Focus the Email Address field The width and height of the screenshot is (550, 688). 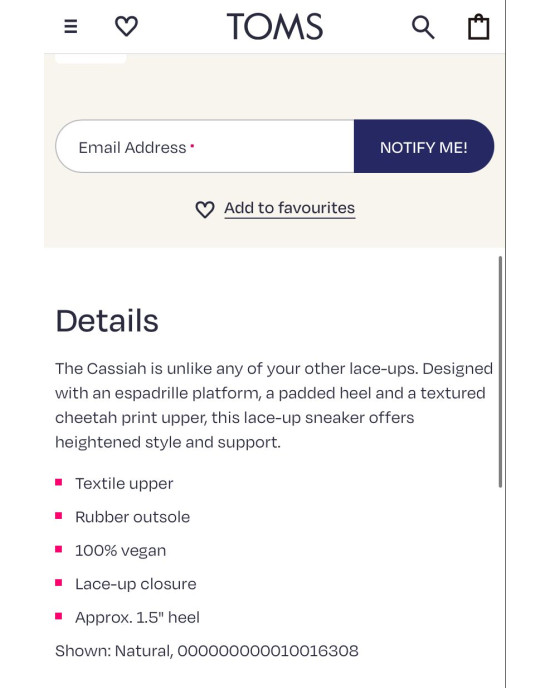point(205,146)
